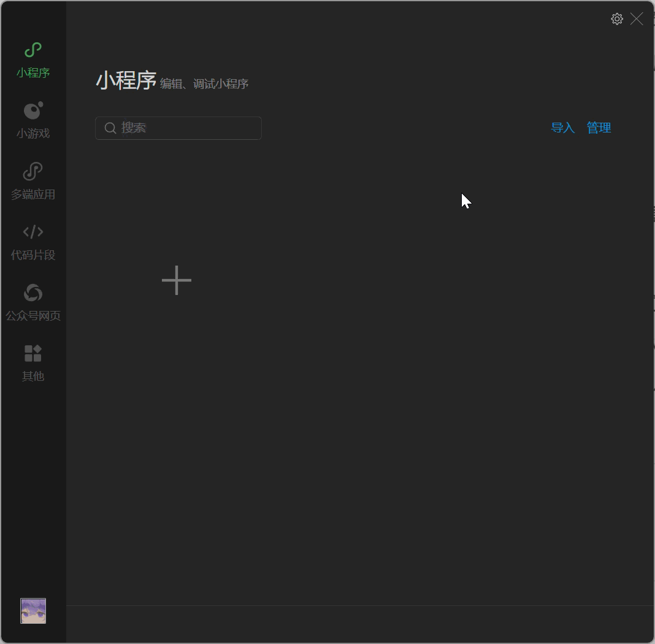The image size is (655, 644).
Task: Click the Pac-Man style 小游戏 icon
Action: click(x=33, y=110)
